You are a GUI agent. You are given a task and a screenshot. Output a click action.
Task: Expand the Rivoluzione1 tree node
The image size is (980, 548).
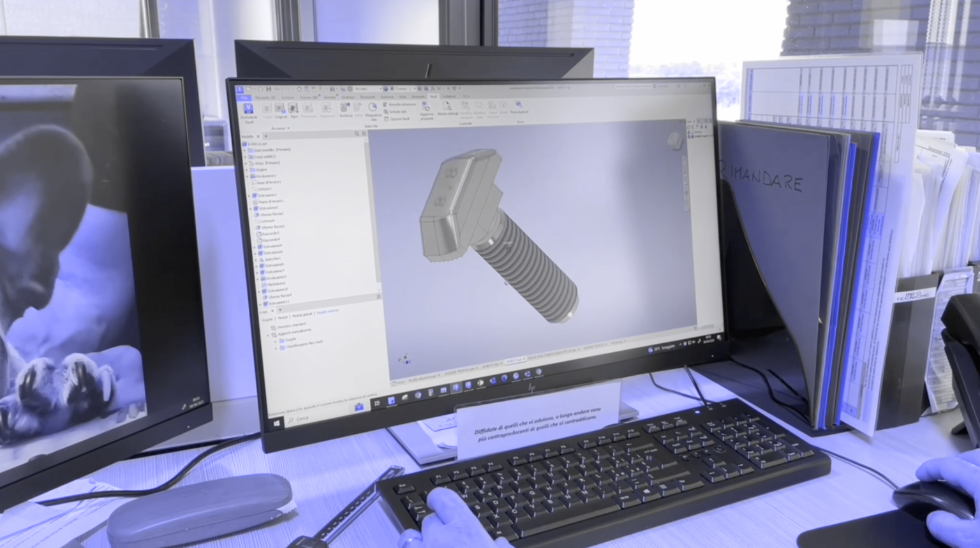[247, 176]
